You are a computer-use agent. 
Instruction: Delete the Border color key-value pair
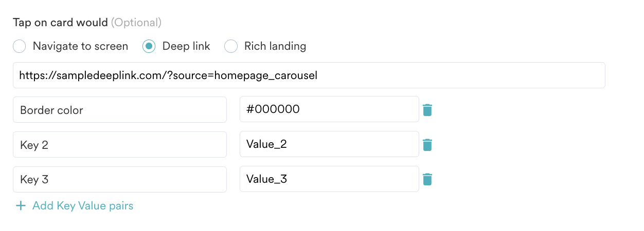[427, 110]
